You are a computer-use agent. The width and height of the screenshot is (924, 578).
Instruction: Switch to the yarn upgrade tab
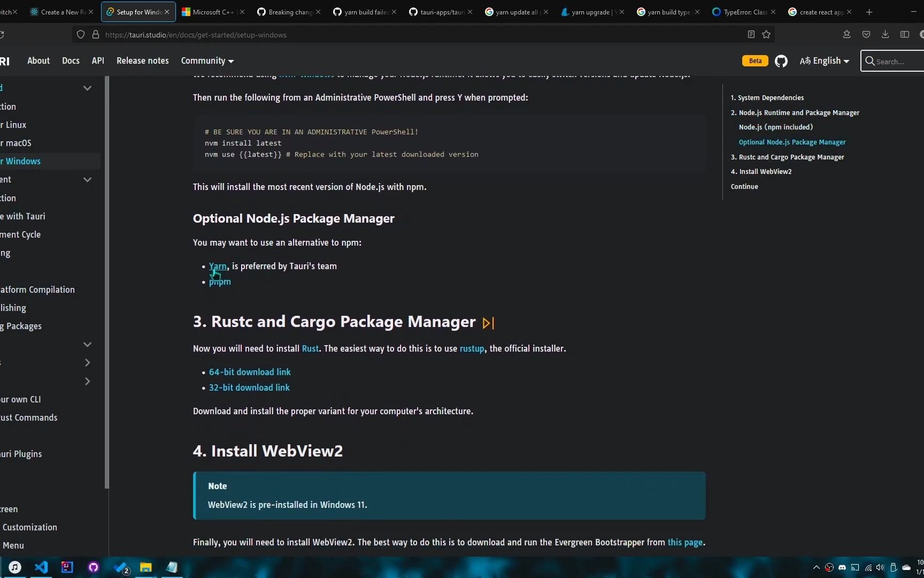click(592, 12)
